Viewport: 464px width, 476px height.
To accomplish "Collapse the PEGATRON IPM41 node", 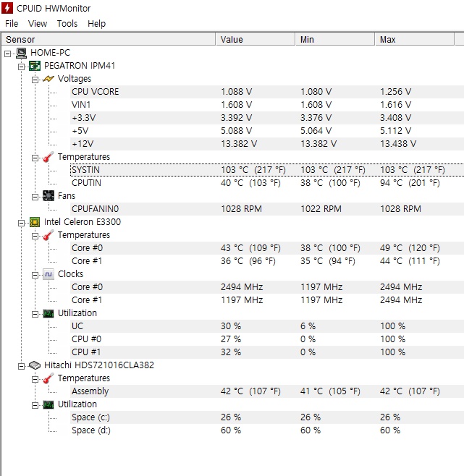I will point(21,67).
